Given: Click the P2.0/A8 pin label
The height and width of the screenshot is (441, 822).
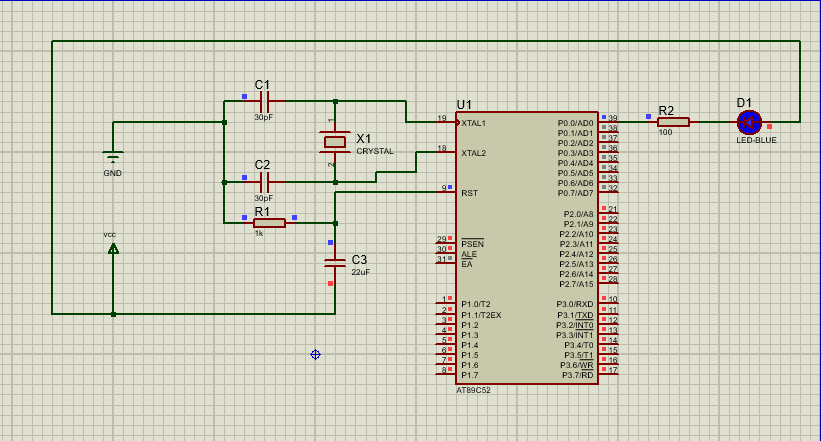Looking at the screenshot, I should point(578,214).
